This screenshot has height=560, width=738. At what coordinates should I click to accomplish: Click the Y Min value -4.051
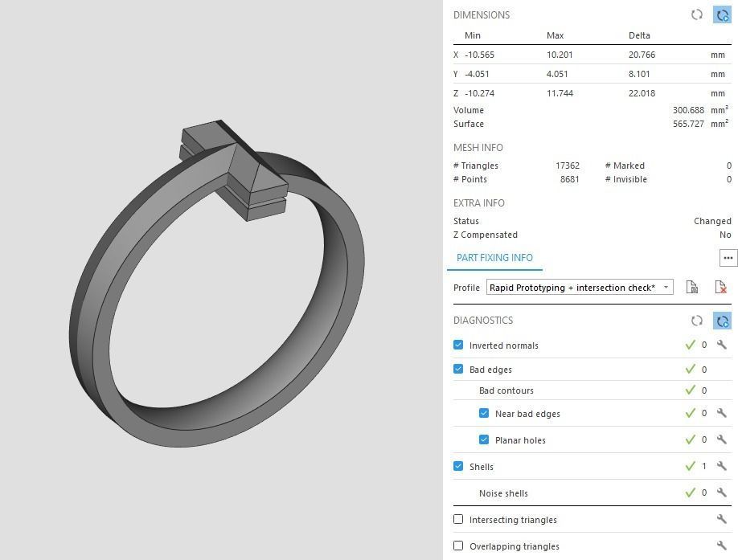click(477, 74)
